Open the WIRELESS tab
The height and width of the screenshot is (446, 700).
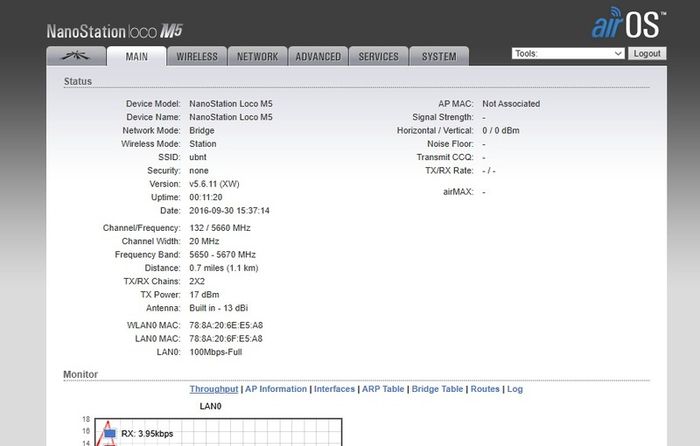coord(197,56)
